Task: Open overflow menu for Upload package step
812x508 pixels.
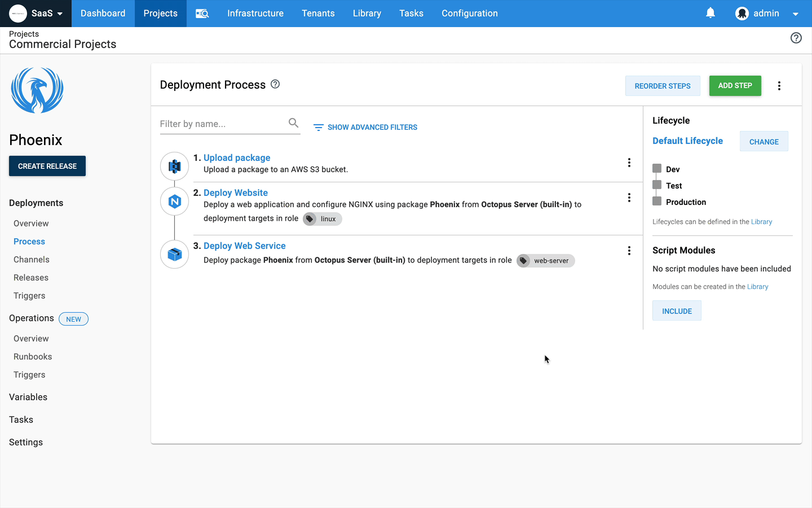Action: pos(629,163)
